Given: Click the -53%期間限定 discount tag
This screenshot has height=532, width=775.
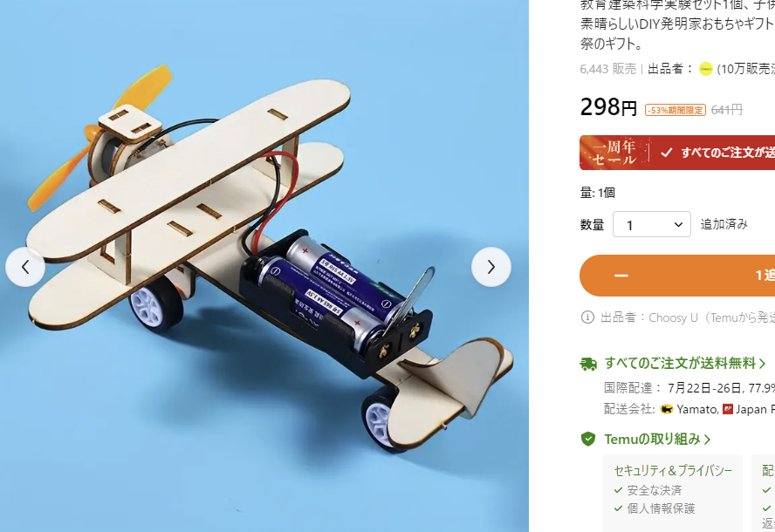Looking at the screenshot, I should tap(676, 110).
